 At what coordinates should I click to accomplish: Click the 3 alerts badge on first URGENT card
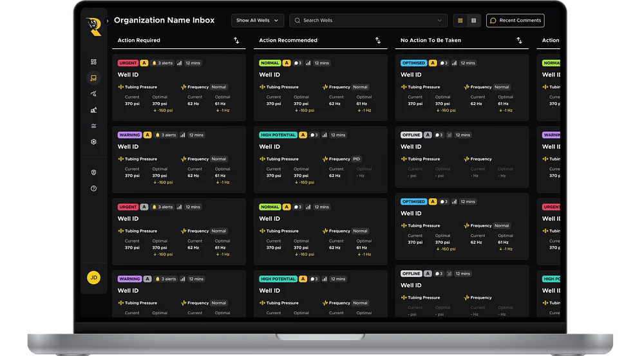tap(163, 63)
